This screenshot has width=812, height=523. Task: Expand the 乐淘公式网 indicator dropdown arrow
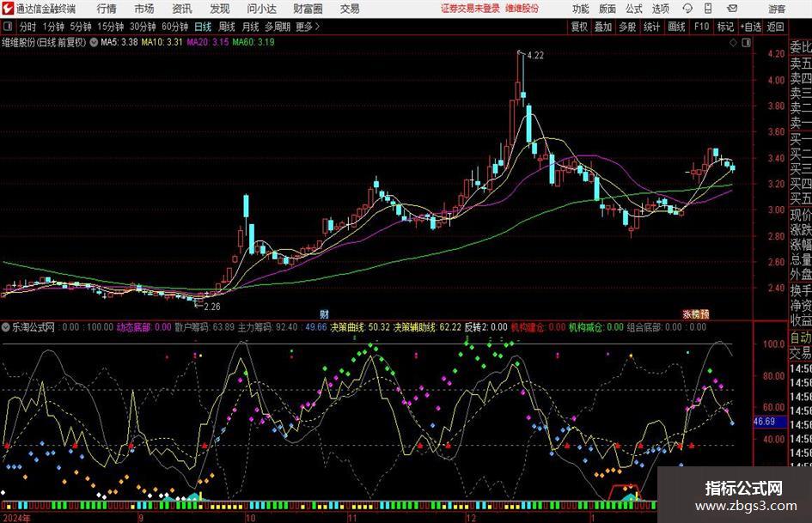pyautogui.click(x=6, y=327)
